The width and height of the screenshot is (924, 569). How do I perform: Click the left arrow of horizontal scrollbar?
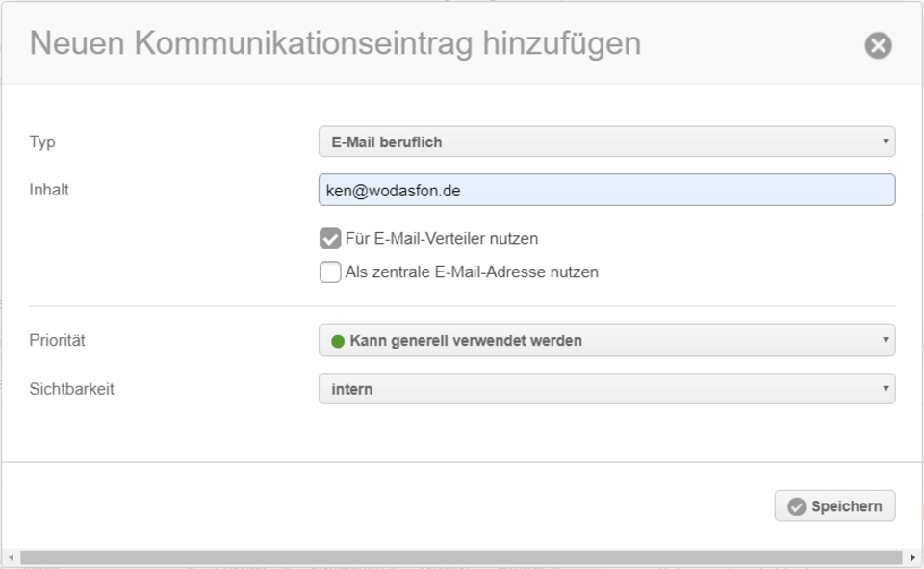point(12,557)
